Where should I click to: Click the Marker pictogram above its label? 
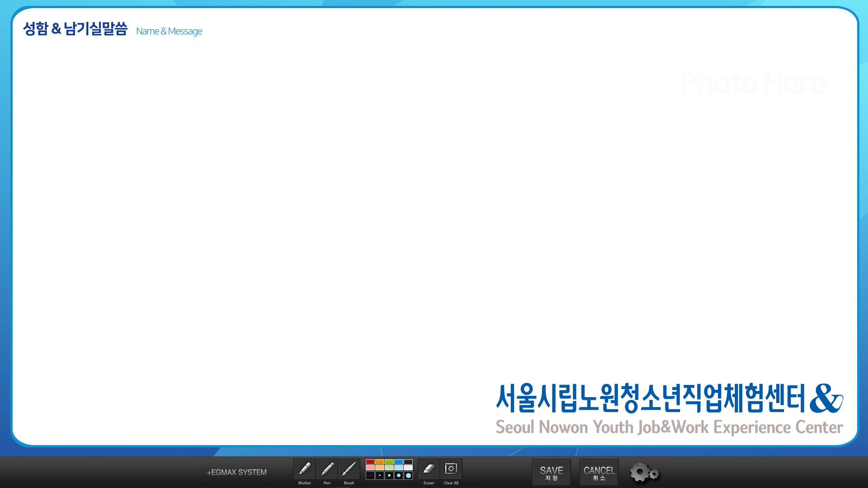point(305,468)
